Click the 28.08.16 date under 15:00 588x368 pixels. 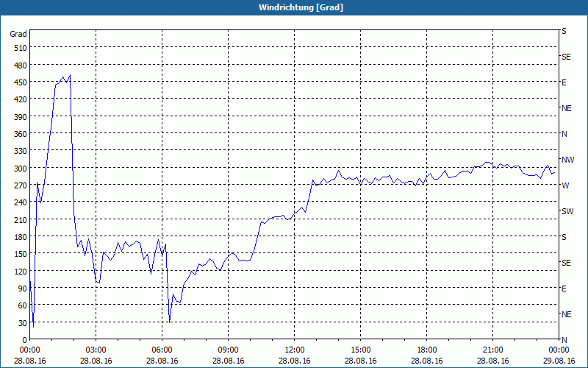pyautogui.click(x=360, y=361)
